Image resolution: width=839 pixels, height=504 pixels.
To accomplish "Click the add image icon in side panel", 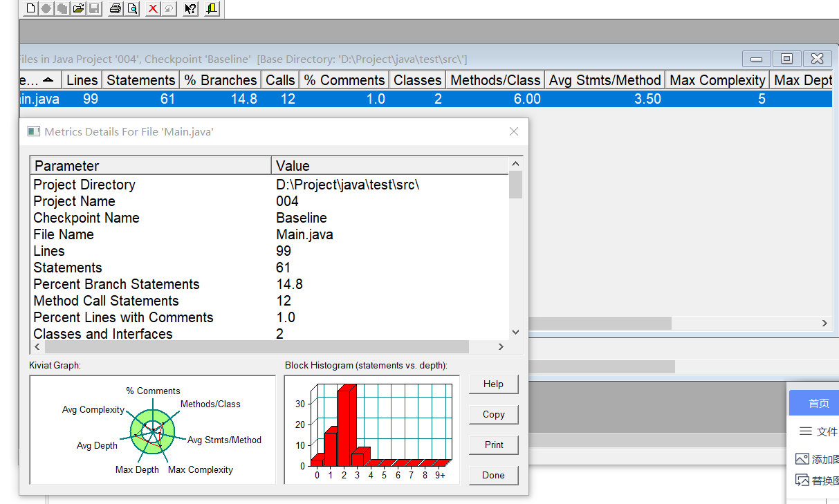I will tap(802, 458).
